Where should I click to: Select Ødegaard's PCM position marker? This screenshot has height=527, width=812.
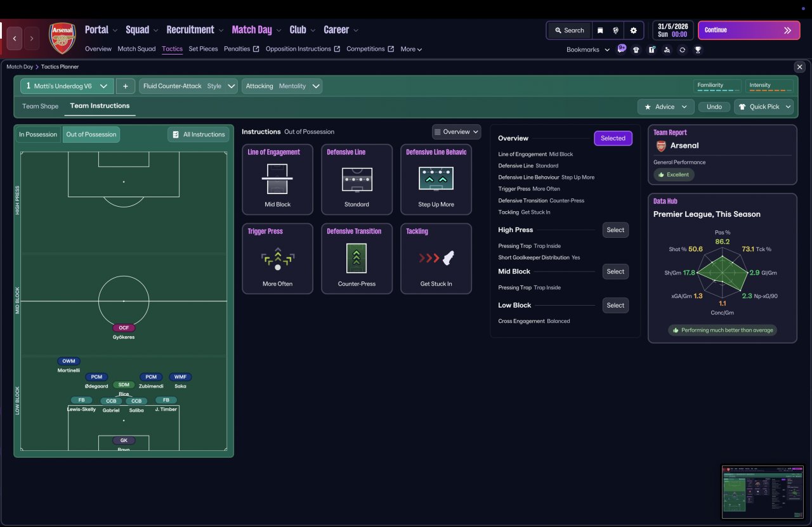coord(96,377)
